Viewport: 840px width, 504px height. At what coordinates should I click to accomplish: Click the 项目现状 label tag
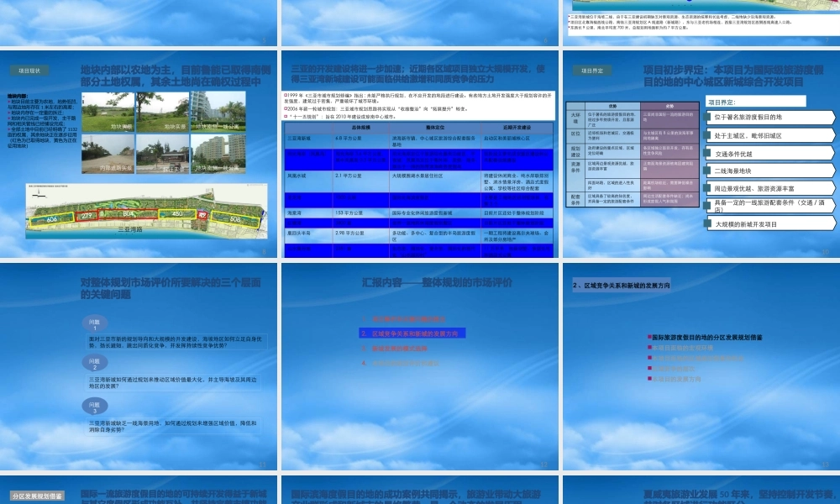(x=29, y=71)
